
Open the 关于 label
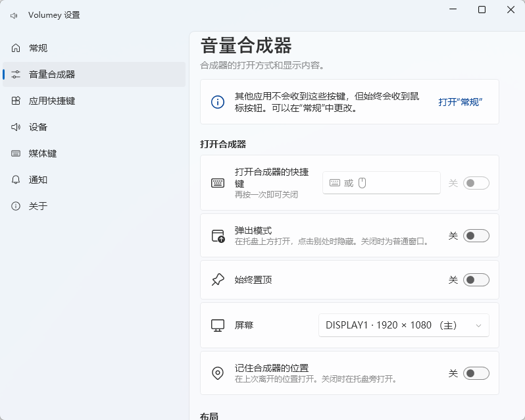(x=38, y=206)
